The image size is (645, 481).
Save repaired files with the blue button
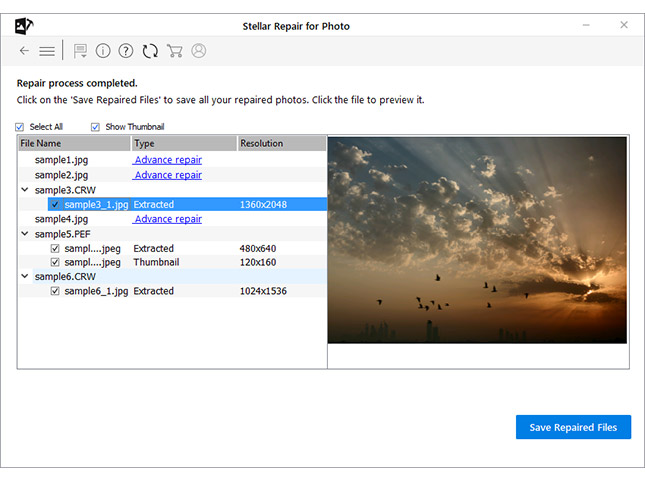click(573, 427)
